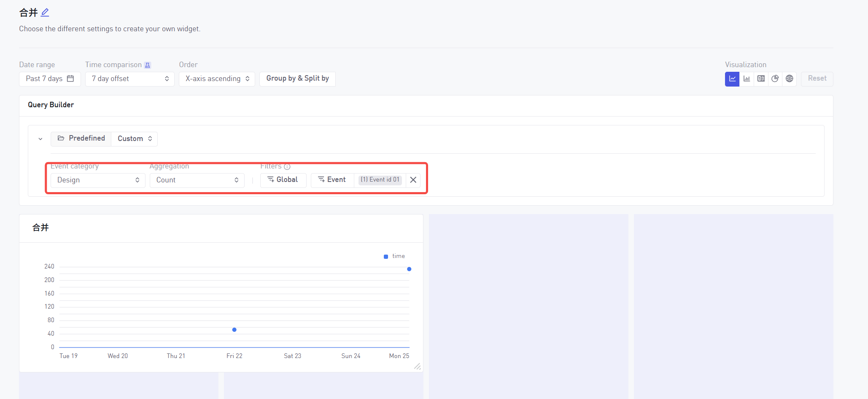
Task: Click the Date range label
Action: (x=37, y=65)
